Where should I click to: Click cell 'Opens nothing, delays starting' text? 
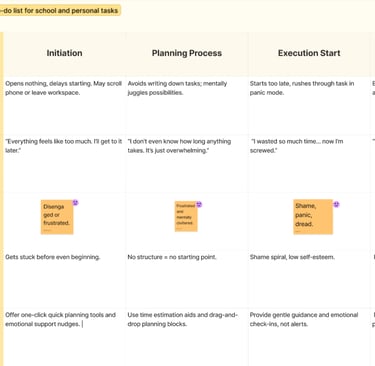tap(63, 88)
